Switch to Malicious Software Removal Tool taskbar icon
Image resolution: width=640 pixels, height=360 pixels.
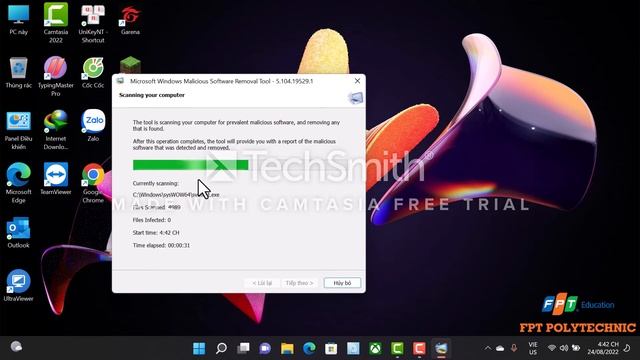click(442, 348)
